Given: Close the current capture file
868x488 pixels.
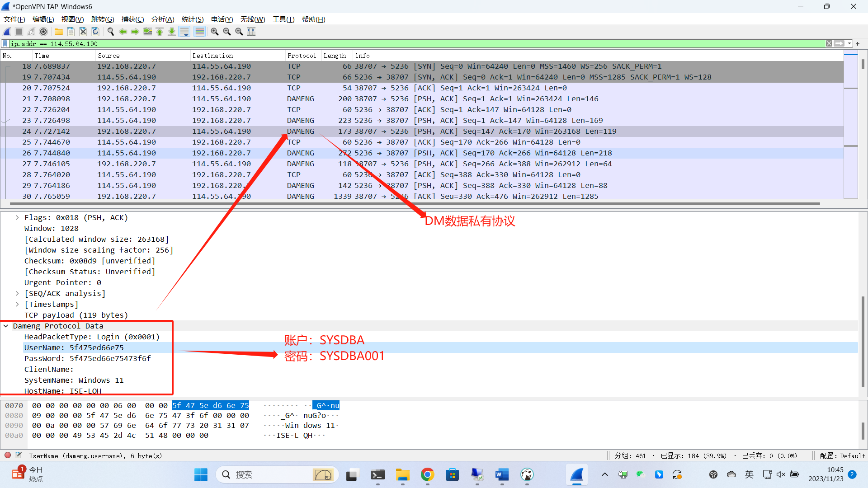Looking at the screenshot, I should [83, 32].
